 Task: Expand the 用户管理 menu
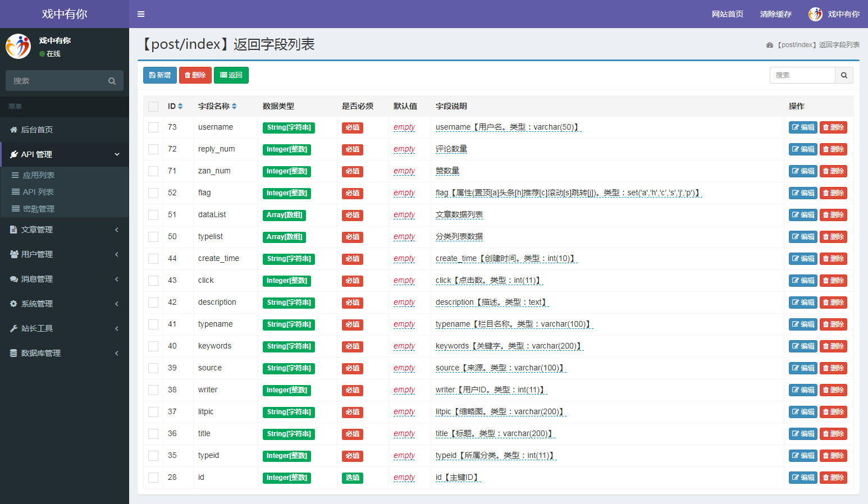pyautogui.click(x=65, y=254)
